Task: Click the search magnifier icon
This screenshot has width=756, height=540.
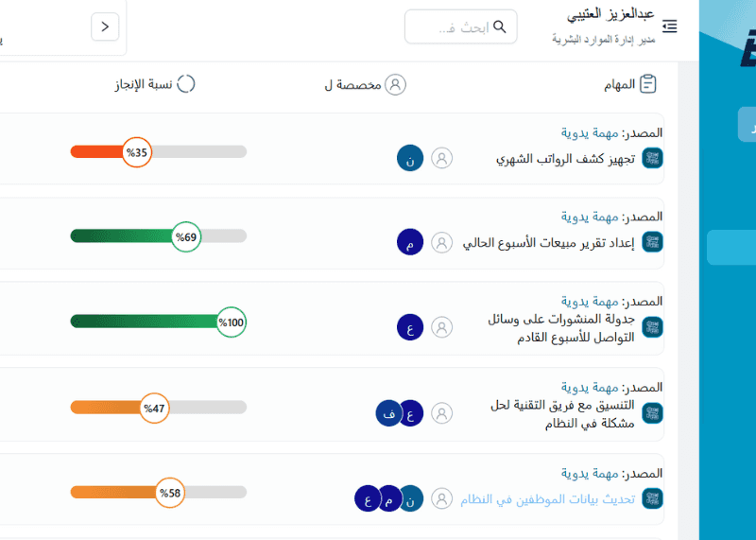Action: coord(500,26)
